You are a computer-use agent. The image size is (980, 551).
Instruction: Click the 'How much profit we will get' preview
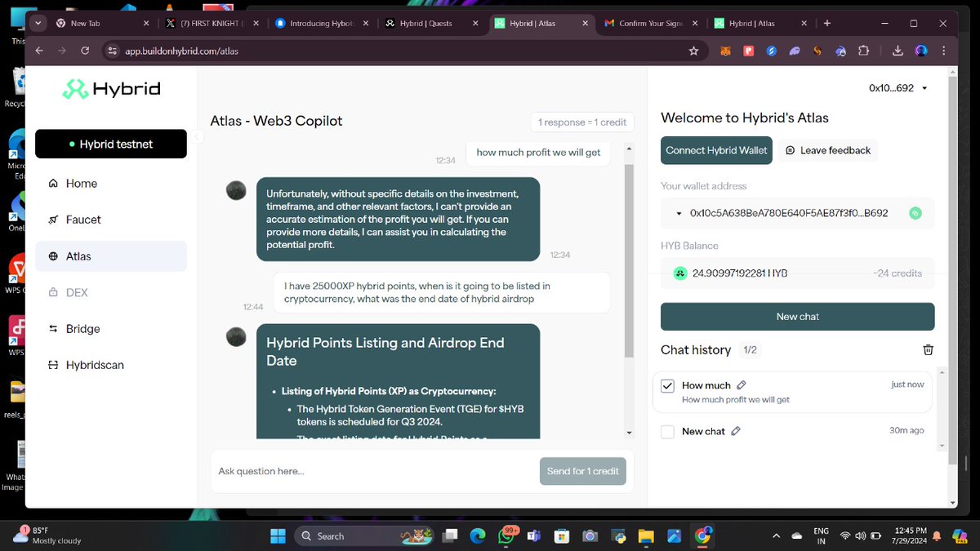click(736, 400)
